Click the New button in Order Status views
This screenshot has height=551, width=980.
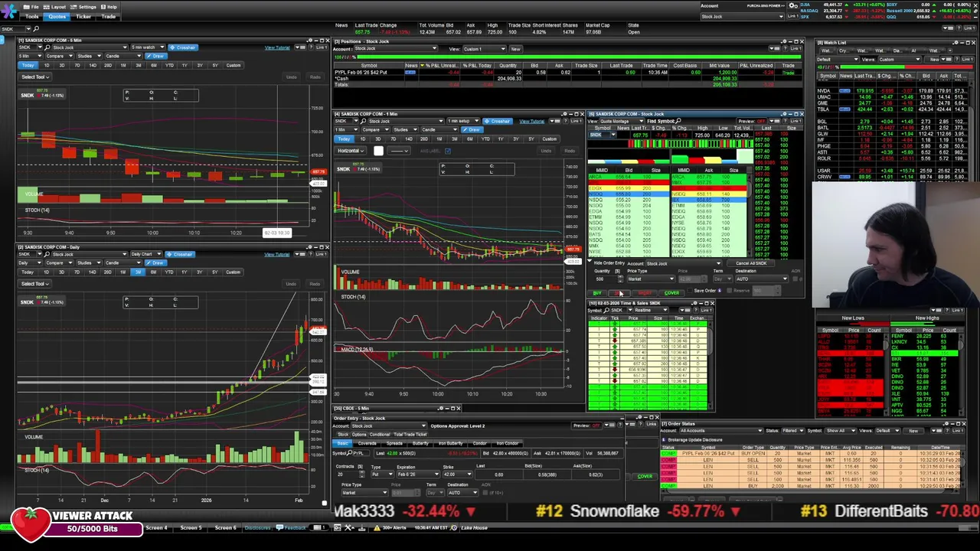pos(913,431)
